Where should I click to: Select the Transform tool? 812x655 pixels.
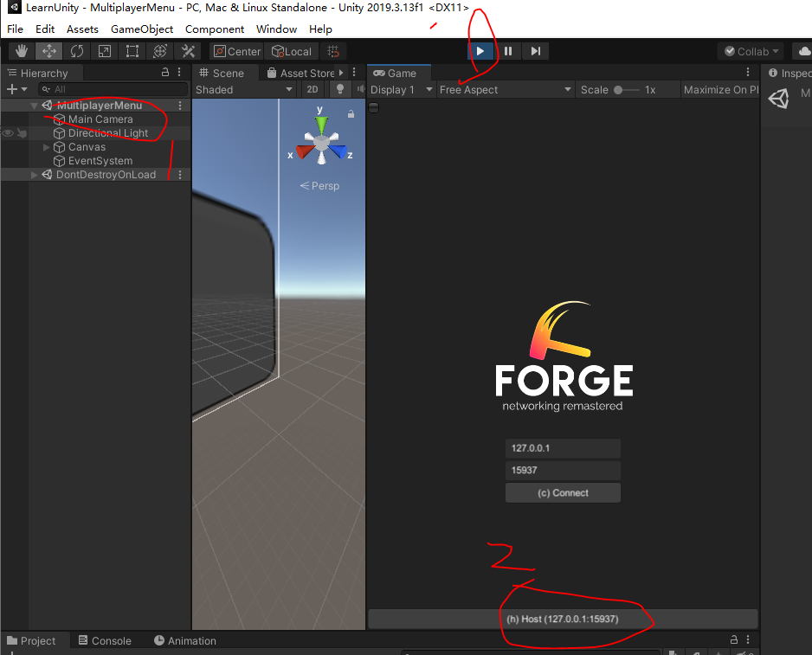160,51
